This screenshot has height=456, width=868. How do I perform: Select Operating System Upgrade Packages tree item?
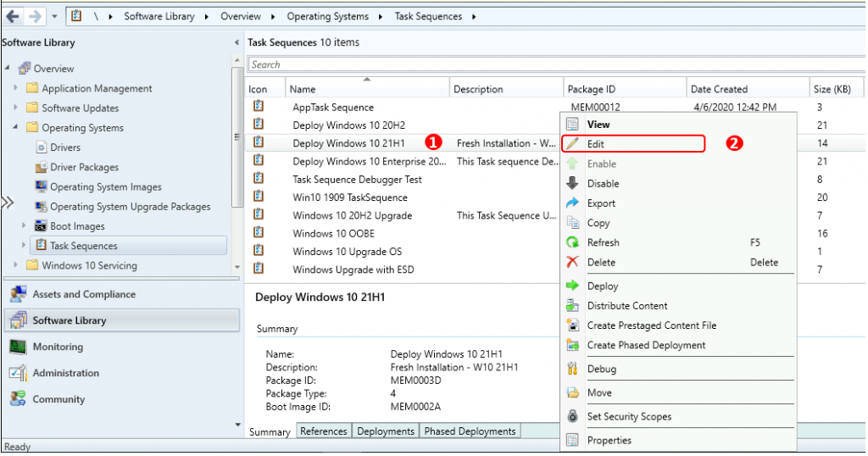(123, 207)
